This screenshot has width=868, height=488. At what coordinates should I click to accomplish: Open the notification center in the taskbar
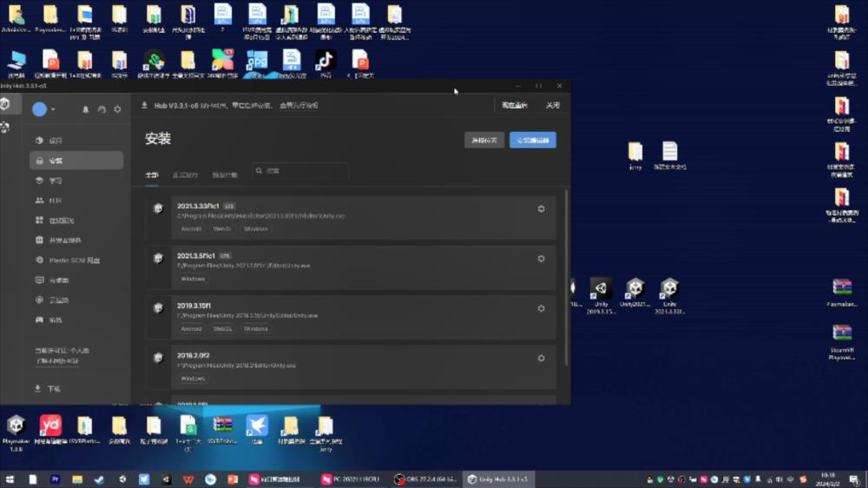click(x=855, y=479)
